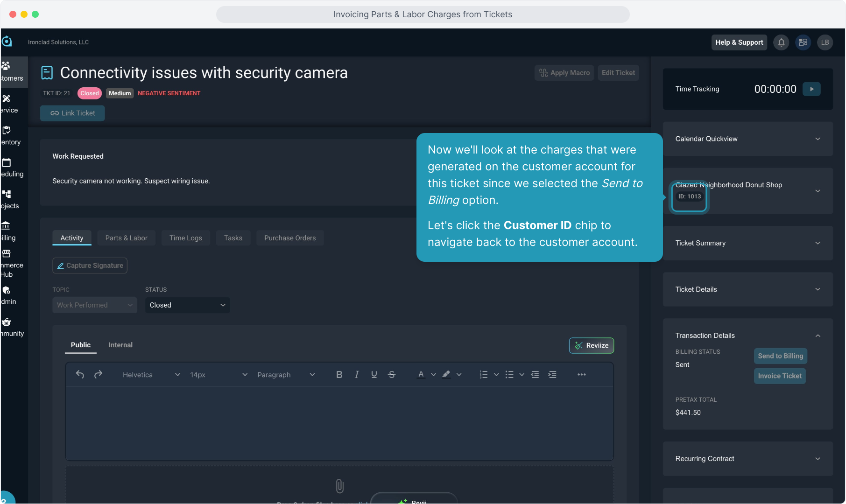Apply strikethrough formatting
The image size is (846, 504).
(392, 374)
